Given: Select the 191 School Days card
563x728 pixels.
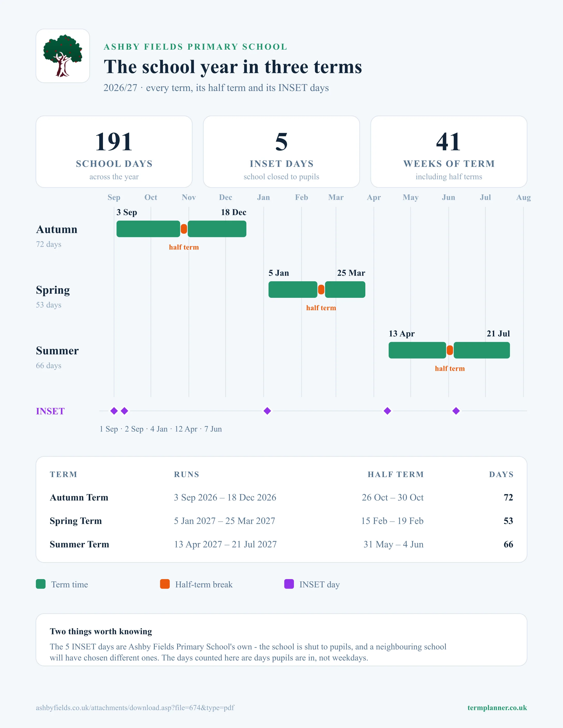Looking at the screenshot, I should coord(114,152).
